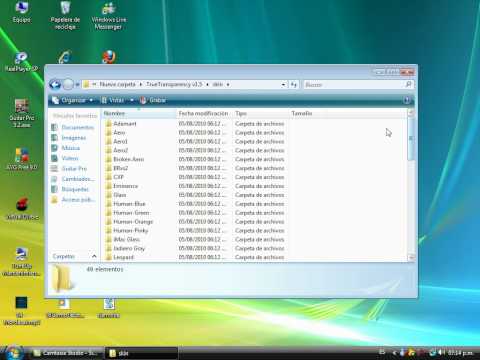Click the volume icon in system tray
The width and height of the screenshot is (480, 360).
(442, 352)
